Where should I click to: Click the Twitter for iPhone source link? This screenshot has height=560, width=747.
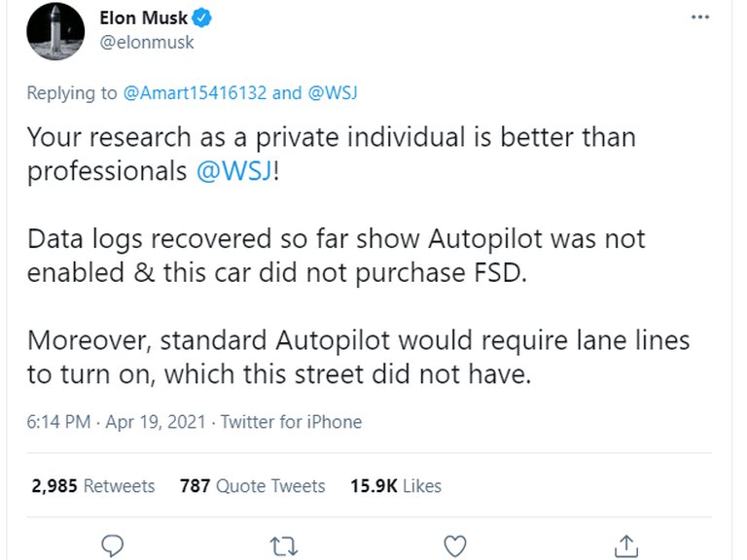291,422
